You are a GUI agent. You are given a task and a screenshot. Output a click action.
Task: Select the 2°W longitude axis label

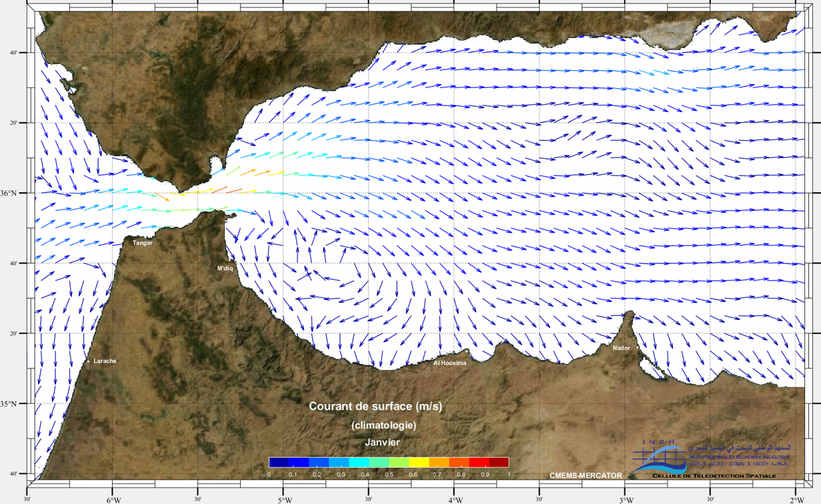pos(797,500)
